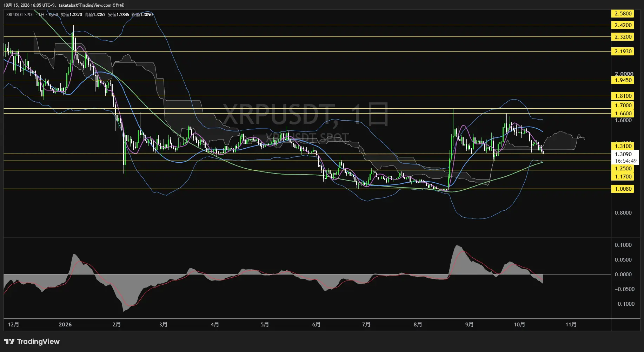Click the 1.0080 price level label
The image size is (644, 352).
[622, 189]
